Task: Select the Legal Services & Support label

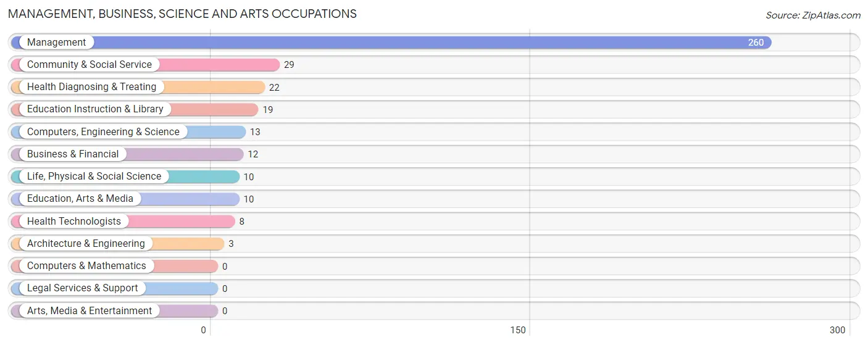Action: (x=83, y=288)
